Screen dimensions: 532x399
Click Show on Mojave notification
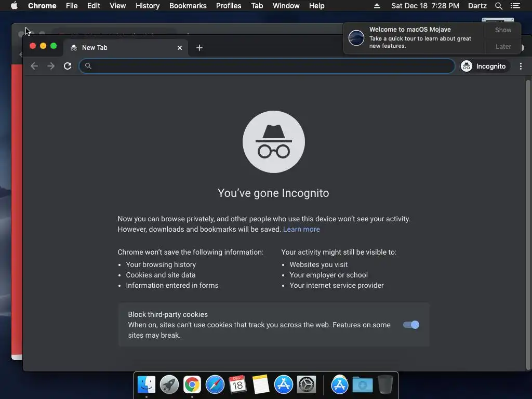503,30
